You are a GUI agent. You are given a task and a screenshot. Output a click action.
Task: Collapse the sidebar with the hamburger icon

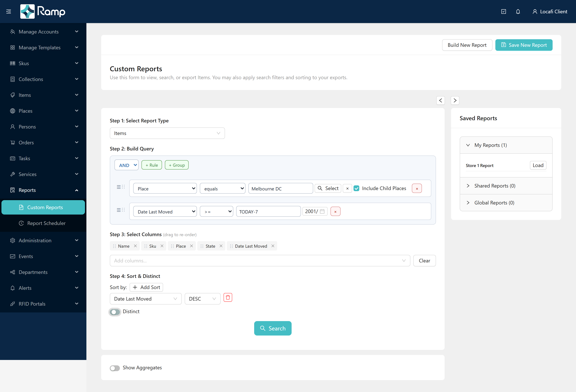pyautogui.click(x=9, y=11)
